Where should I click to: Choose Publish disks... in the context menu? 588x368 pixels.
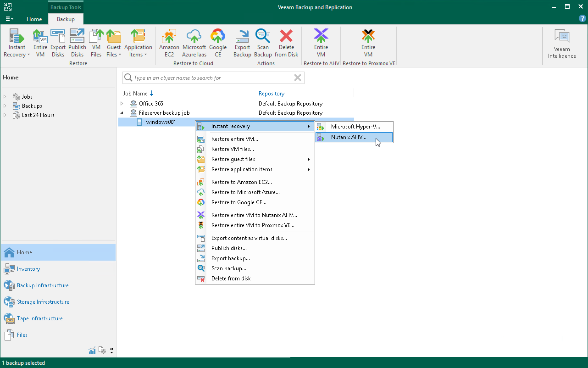[255, 248]
